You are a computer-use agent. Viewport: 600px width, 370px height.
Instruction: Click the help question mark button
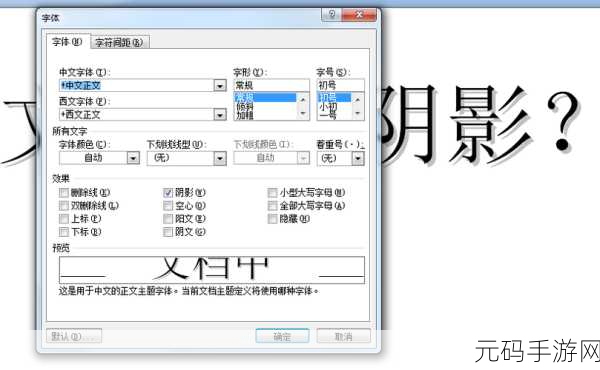331,15
